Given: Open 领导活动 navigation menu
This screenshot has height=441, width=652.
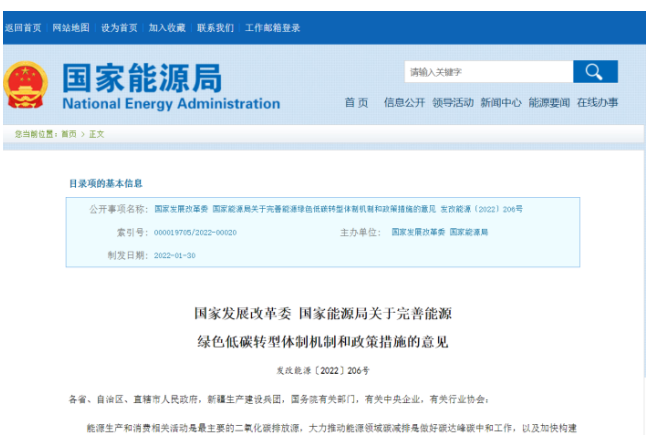Looking at the screenshot, I should coord(453,103).
